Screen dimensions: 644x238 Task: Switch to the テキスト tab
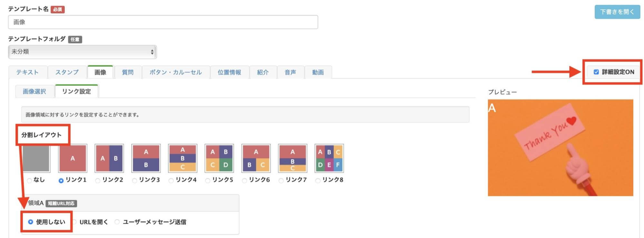point(27,72)
